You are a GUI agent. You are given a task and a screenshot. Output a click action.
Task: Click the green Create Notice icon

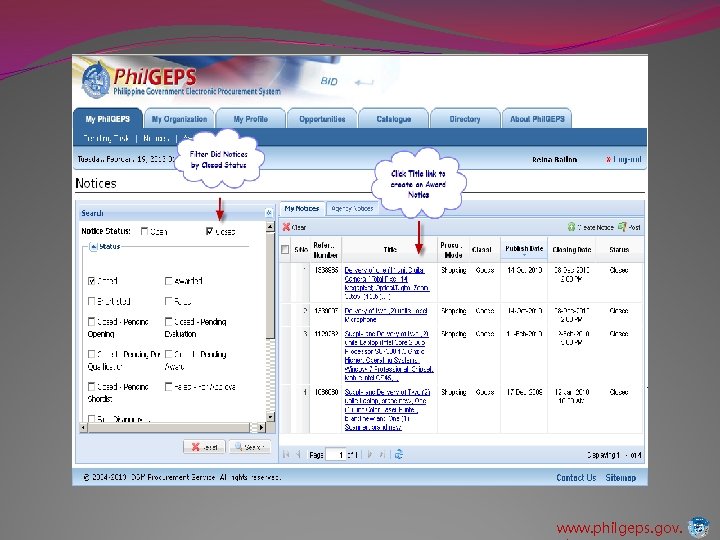point(571,227)
